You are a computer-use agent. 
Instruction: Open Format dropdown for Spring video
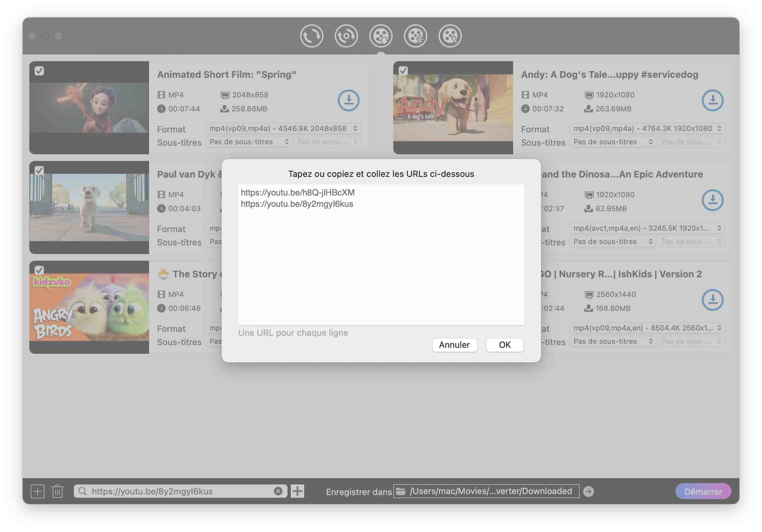[283, 128]
